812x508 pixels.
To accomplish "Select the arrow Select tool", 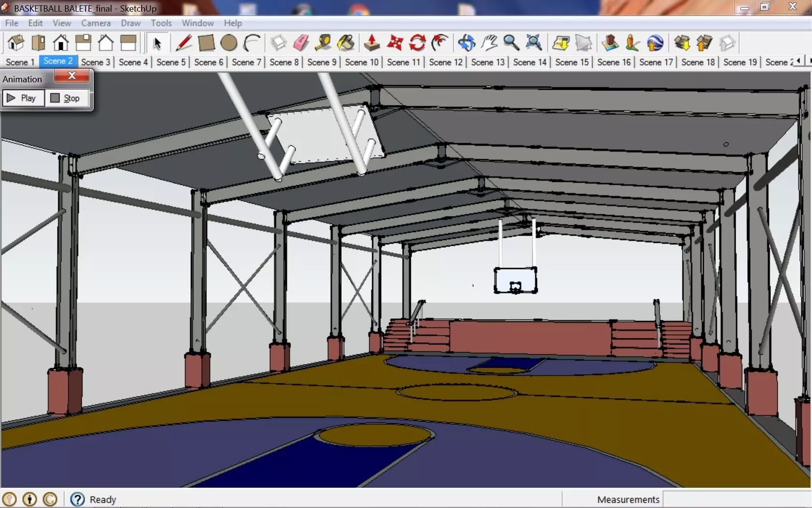I will pyautogui.click(x=157, y=43).
